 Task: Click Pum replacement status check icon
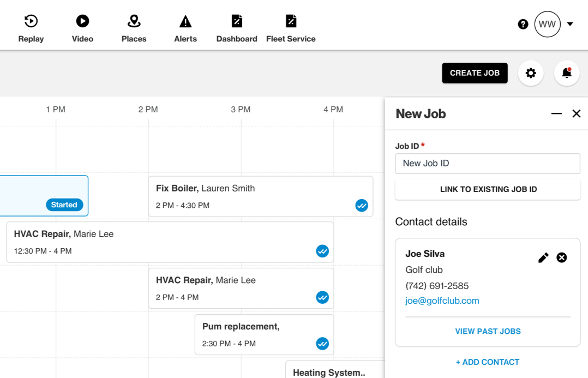(x=322, y=344)
